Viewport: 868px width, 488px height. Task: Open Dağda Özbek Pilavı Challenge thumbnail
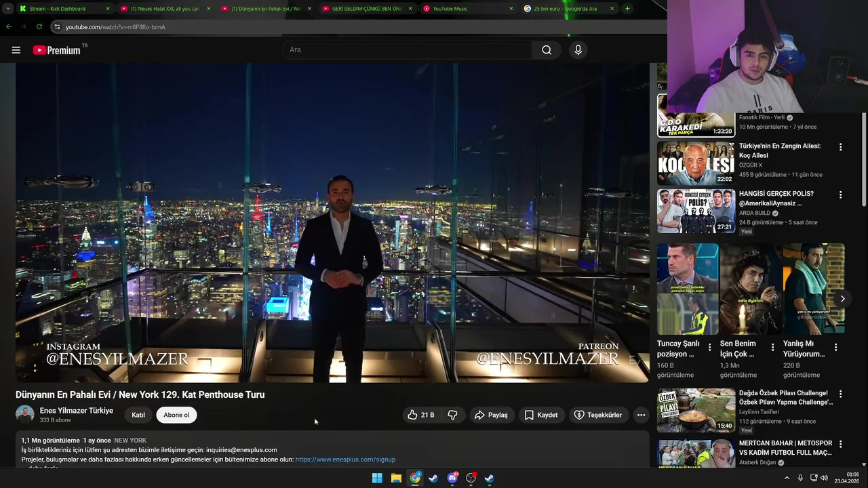(696, 410)
